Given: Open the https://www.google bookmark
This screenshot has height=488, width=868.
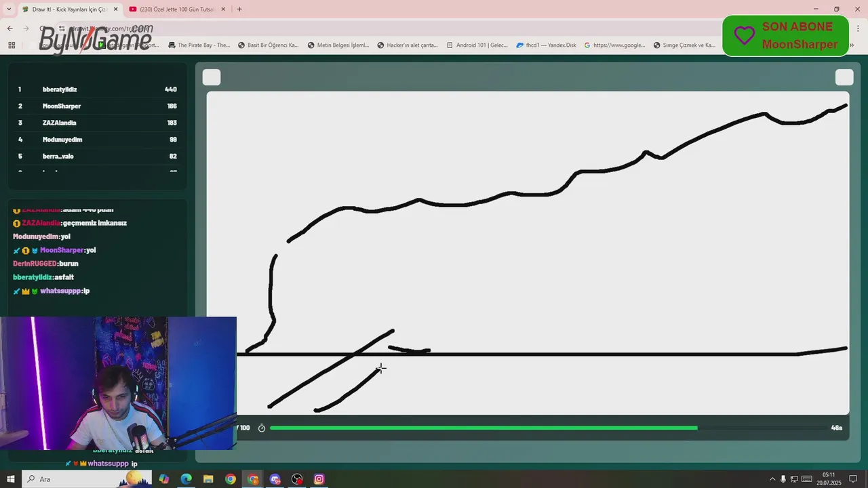Looking at the screenshot, I should pyautogui.click(x=615, y=45).
